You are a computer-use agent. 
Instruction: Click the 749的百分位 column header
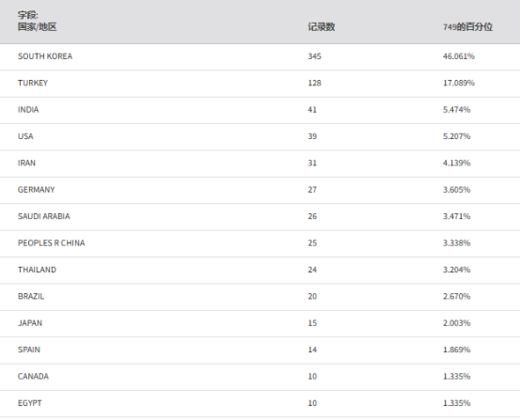pyautogui.click(x=467, y=27)
